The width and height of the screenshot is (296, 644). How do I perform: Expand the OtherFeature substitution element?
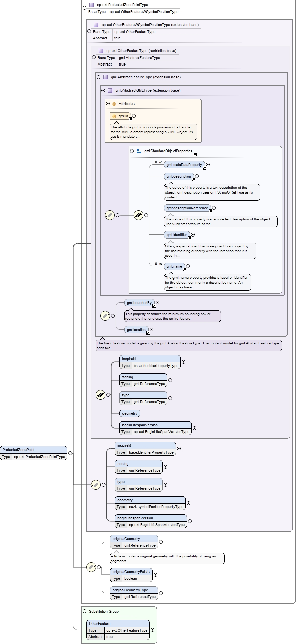(x=152, y=630)
